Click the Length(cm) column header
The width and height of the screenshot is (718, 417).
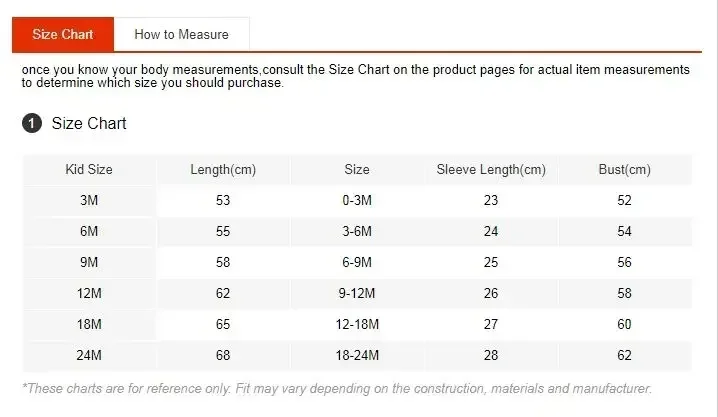(223, 170)
